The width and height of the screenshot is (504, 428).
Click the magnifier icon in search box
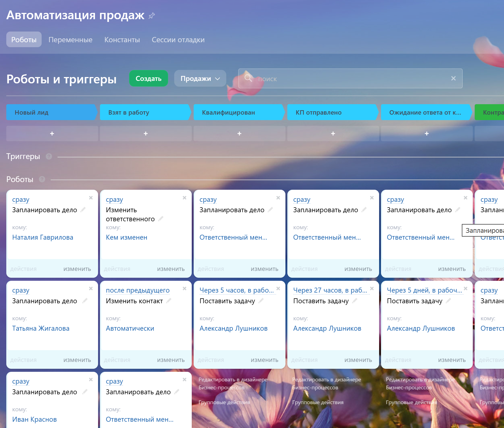coord(248,78)
